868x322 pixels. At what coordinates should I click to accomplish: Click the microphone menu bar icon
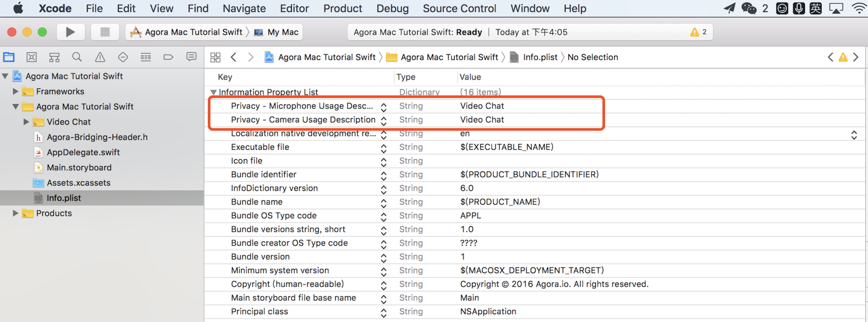799,8
